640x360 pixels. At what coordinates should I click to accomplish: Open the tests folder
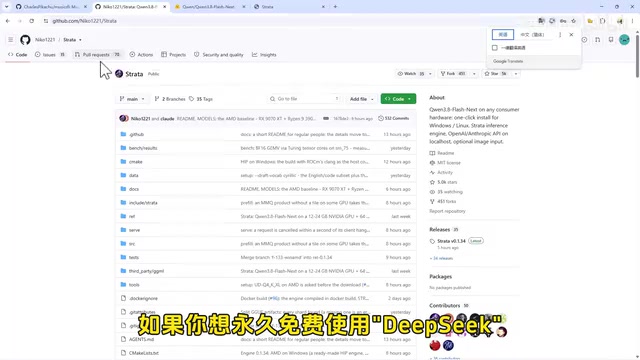134,258
